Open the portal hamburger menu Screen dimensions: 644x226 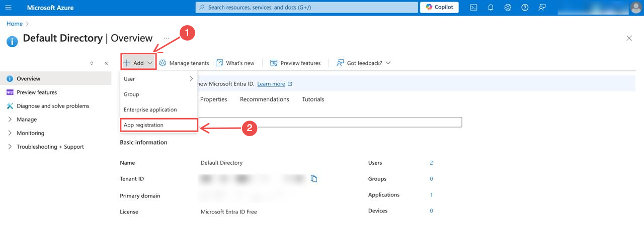pos(8,8)
